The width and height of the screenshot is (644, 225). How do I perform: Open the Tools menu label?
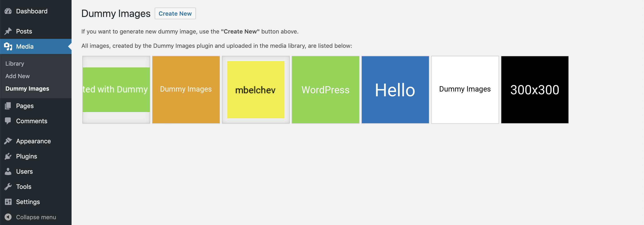(x=24, y=187)
